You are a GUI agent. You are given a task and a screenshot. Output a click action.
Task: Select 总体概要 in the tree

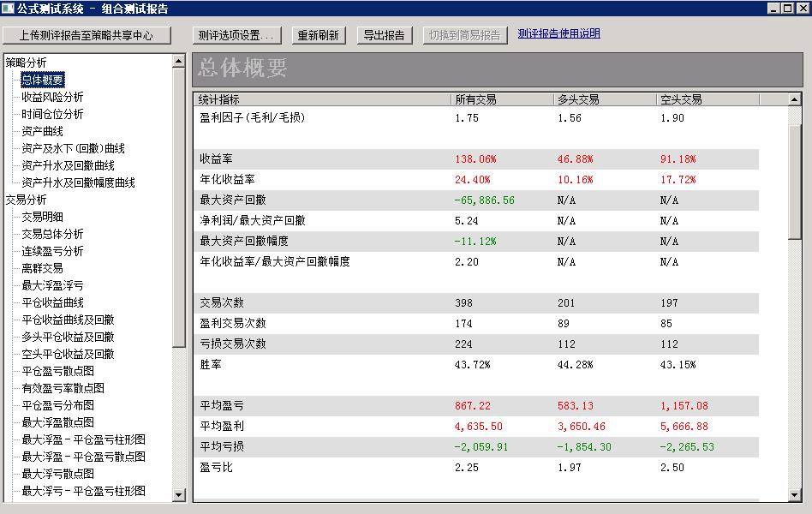point(43,80)
